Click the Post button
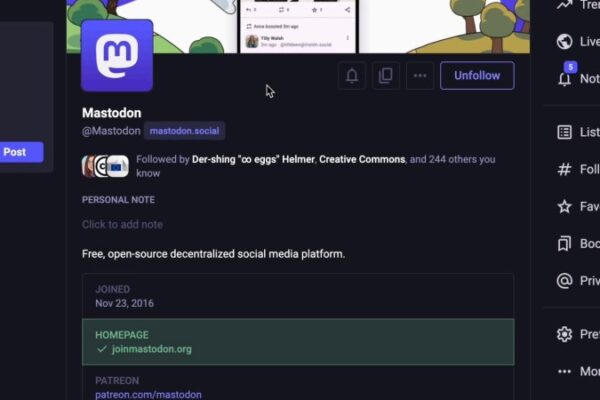600x400 pixels. [20, 152]
